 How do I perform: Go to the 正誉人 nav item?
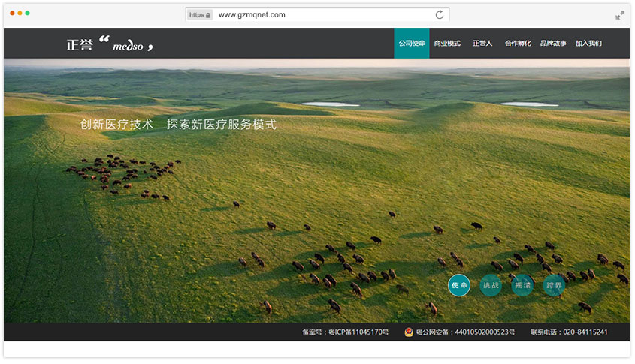coord(482,44)
